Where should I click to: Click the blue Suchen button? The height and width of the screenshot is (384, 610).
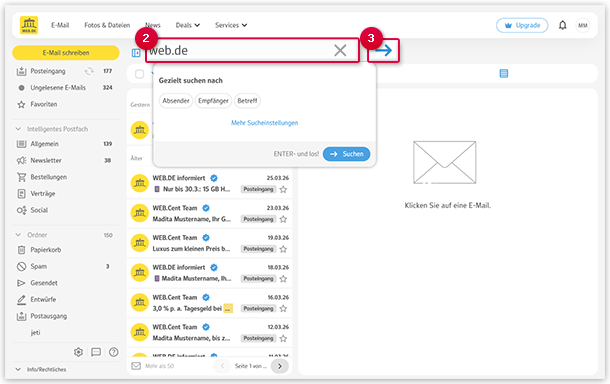point(346,154)
